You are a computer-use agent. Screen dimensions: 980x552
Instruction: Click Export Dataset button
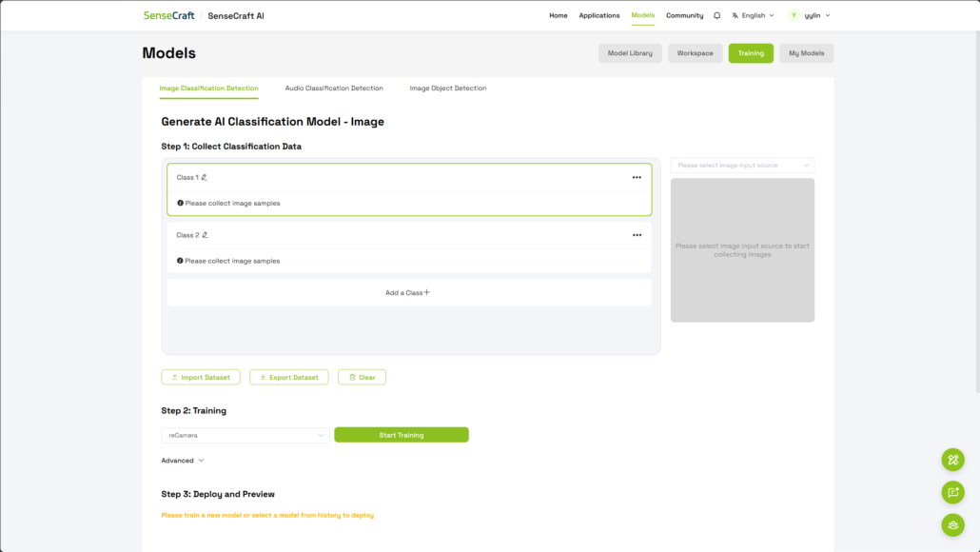pos(288,377)
